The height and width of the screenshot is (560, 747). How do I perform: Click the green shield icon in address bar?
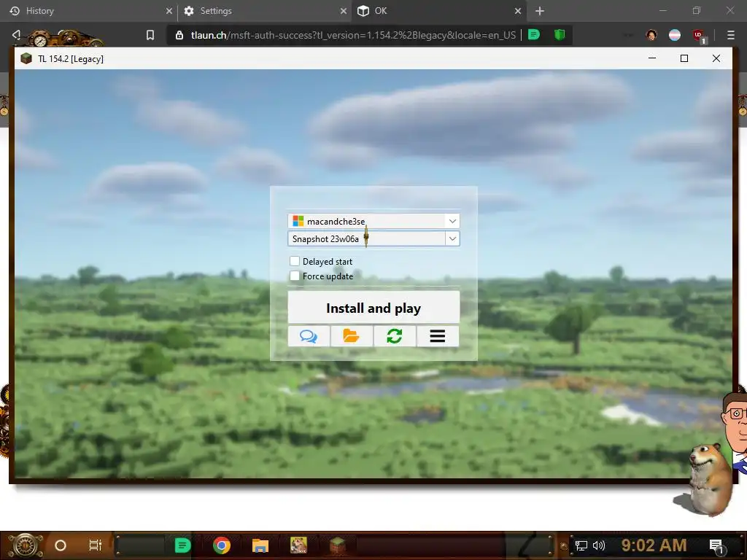560,35
